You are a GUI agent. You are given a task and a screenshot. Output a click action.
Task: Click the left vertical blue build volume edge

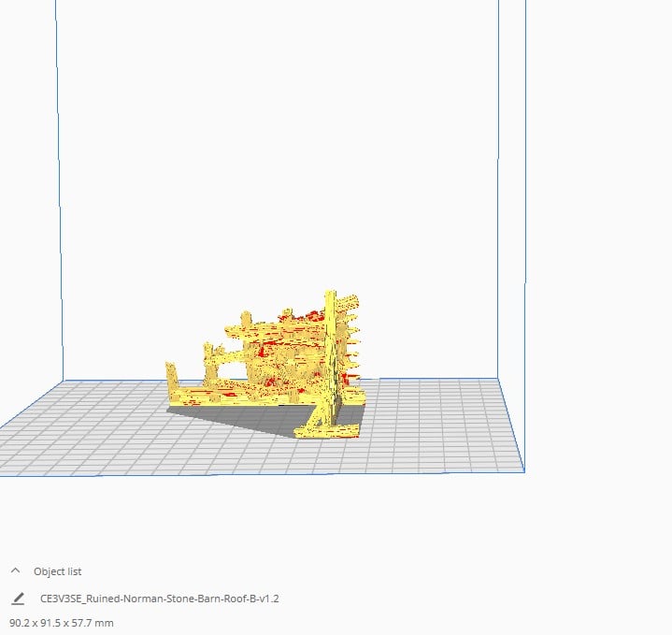click(x=59, y=189)
